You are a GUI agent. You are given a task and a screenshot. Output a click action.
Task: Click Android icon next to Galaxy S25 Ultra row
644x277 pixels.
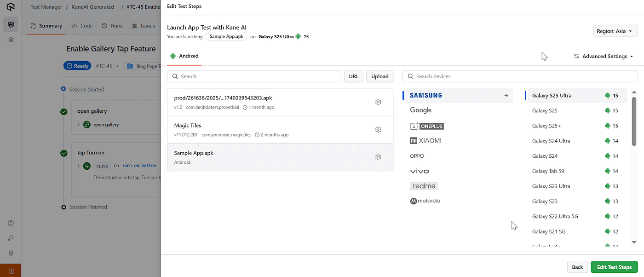point(608,96)
